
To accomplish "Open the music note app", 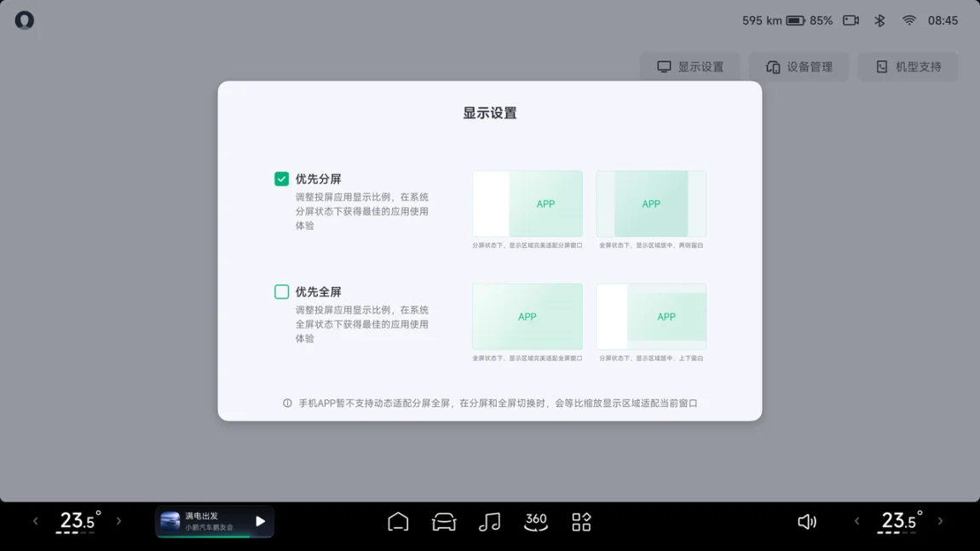I will [x=489, y=521].
